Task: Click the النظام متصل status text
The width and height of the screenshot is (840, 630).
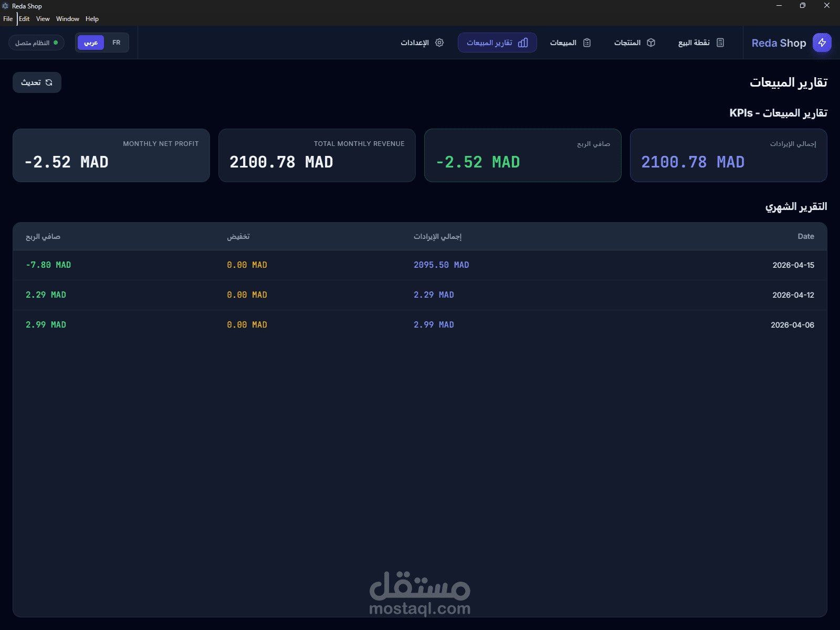Action: [x=33, y=43]
